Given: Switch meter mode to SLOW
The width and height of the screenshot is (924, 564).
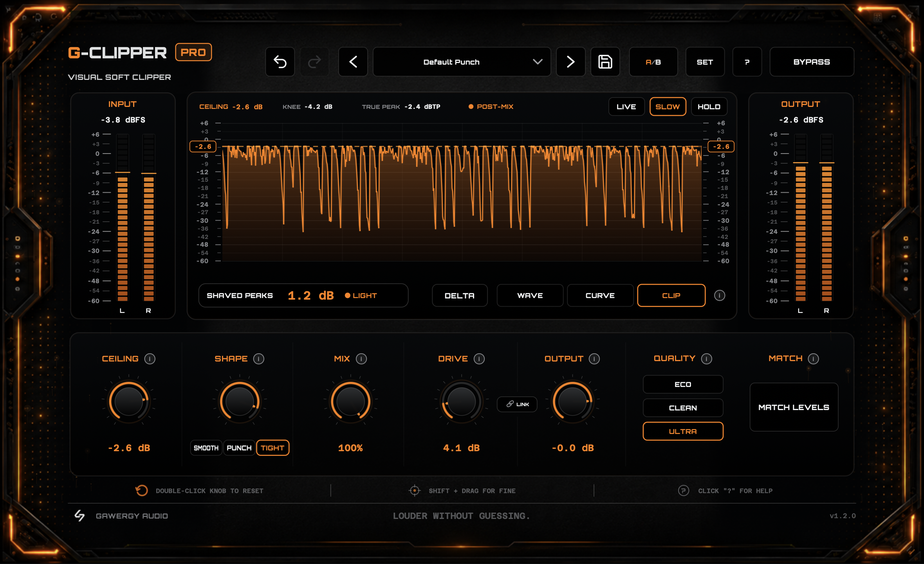Looking at the screenshot, I should 668,107.
